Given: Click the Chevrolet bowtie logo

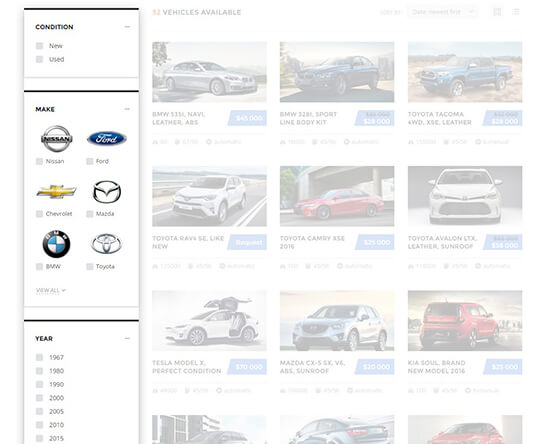Looking at the screenshot, I should click(x=57, y=192).
